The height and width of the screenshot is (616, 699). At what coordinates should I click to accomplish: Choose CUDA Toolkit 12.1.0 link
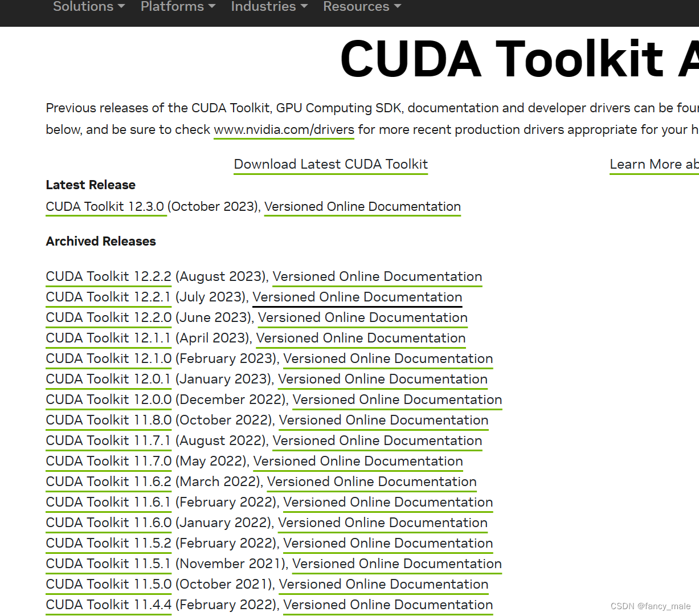click(108, 359)
